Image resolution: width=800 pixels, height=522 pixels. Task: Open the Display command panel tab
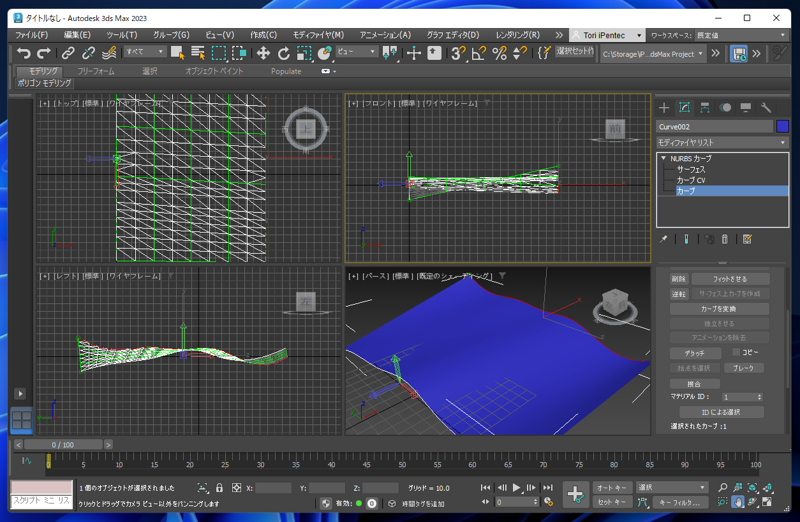(x=745, y=107)
